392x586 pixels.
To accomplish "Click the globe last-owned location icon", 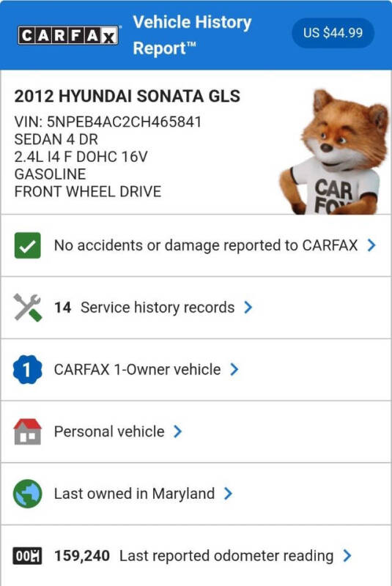I will [x=27, y=494].
